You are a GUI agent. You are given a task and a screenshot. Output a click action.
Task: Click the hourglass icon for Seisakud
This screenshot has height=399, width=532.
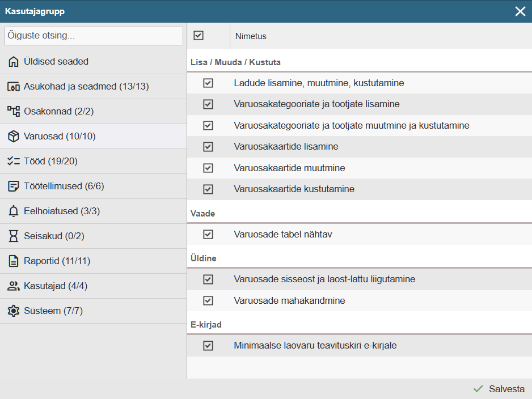(x=14, y=236)
